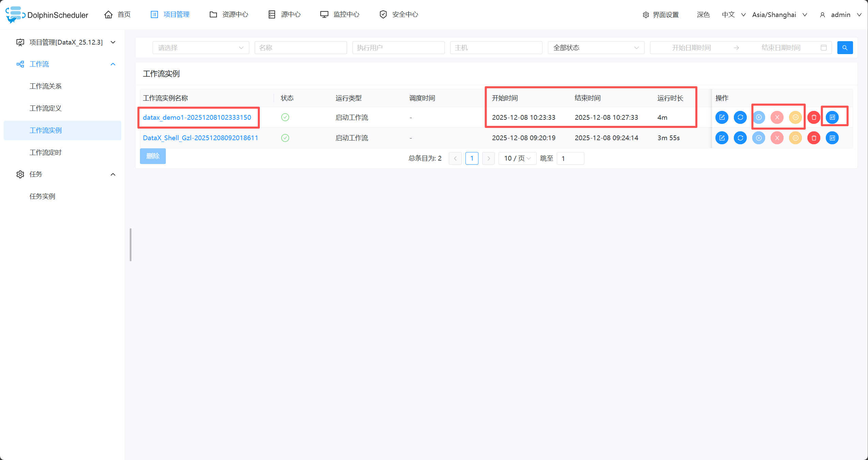
Task: Click edit icon for DataX_Shell_Gzl instance
Action: (722, 138)
